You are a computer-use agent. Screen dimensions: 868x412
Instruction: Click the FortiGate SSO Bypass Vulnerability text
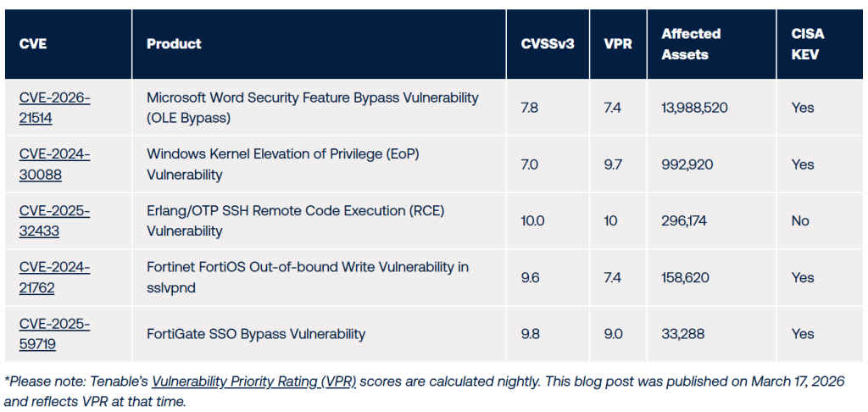(256, 334)
